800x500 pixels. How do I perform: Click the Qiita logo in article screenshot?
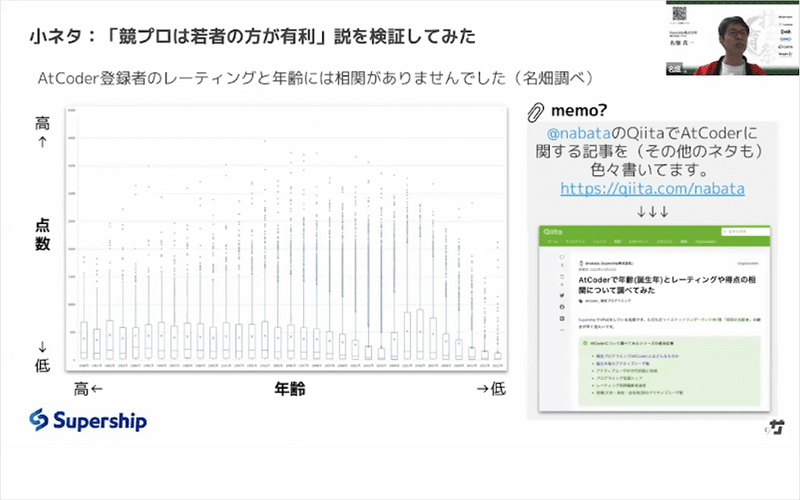(x=553, y=232)
